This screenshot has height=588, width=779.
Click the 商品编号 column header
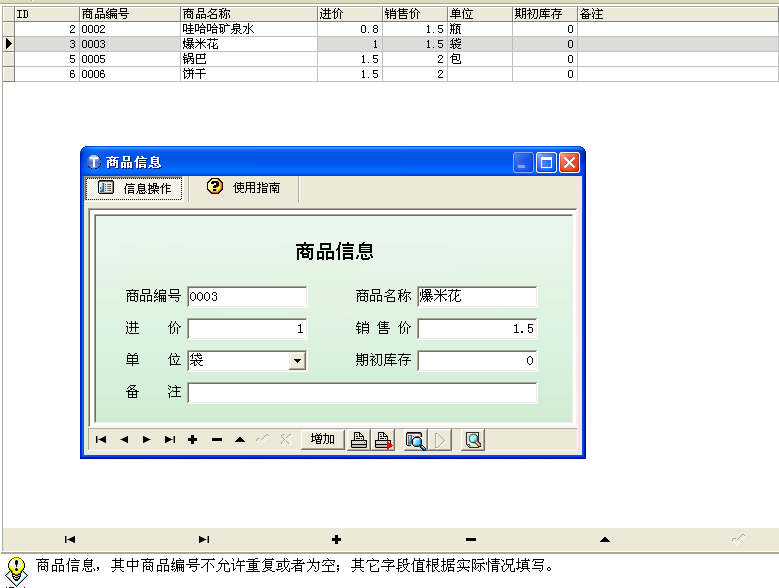click(x=129, y=14)
